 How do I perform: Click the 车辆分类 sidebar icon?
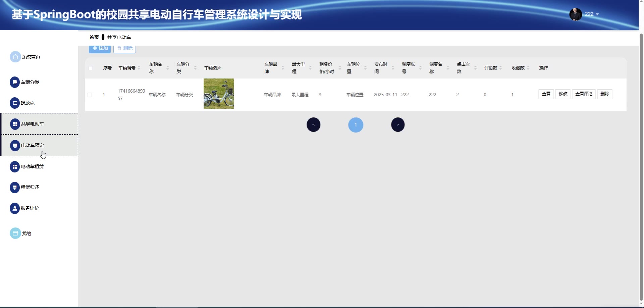click(x=15, y=82)
